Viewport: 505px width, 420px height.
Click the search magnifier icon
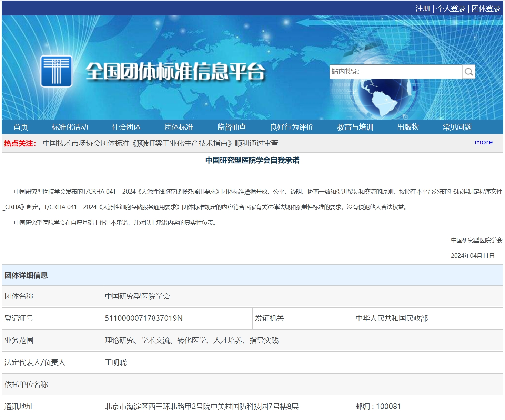pyautogui.click(x=469, y=72)
